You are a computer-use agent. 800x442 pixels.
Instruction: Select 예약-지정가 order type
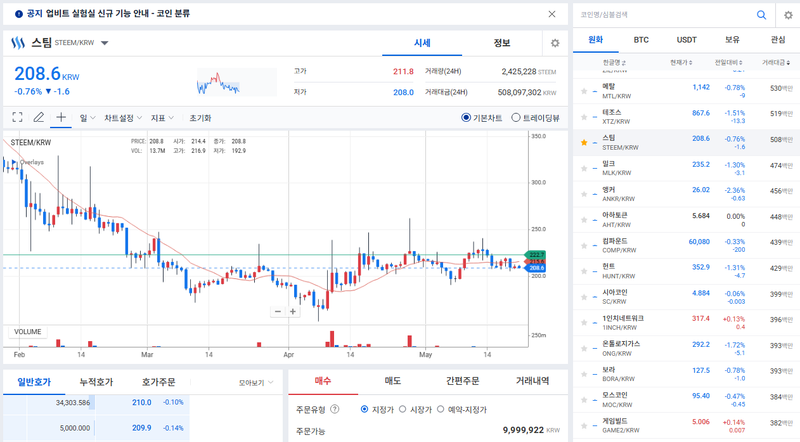pos(440,409)
